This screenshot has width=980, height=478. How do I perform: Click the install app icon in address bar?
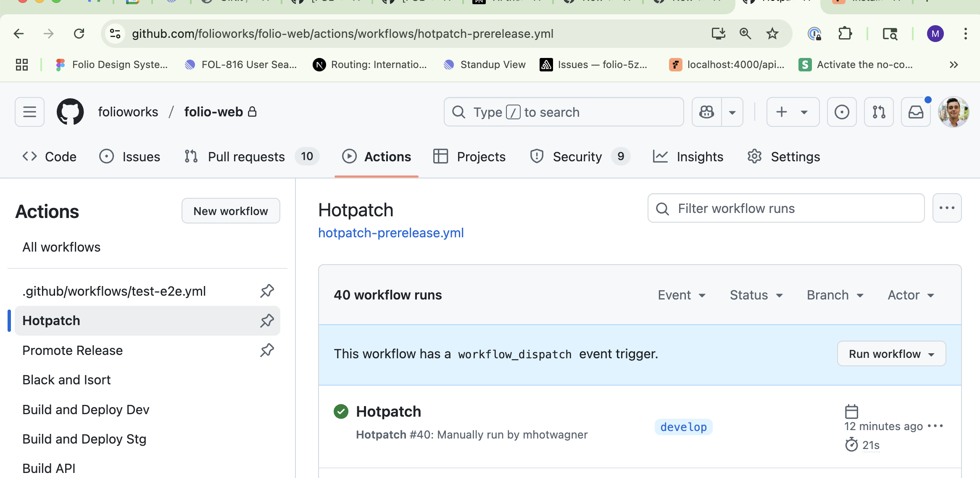pos(718,34)
